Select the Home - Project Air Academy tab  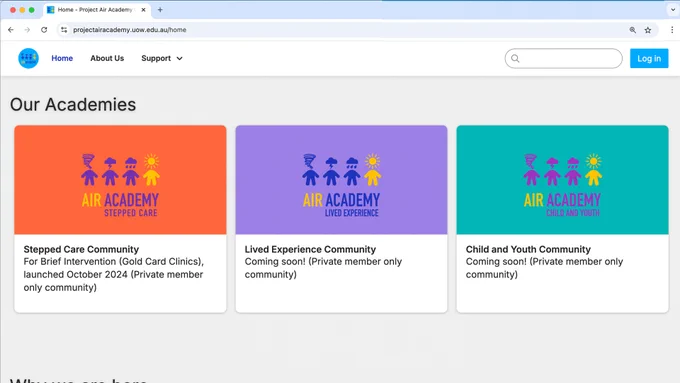click(96, 10)
